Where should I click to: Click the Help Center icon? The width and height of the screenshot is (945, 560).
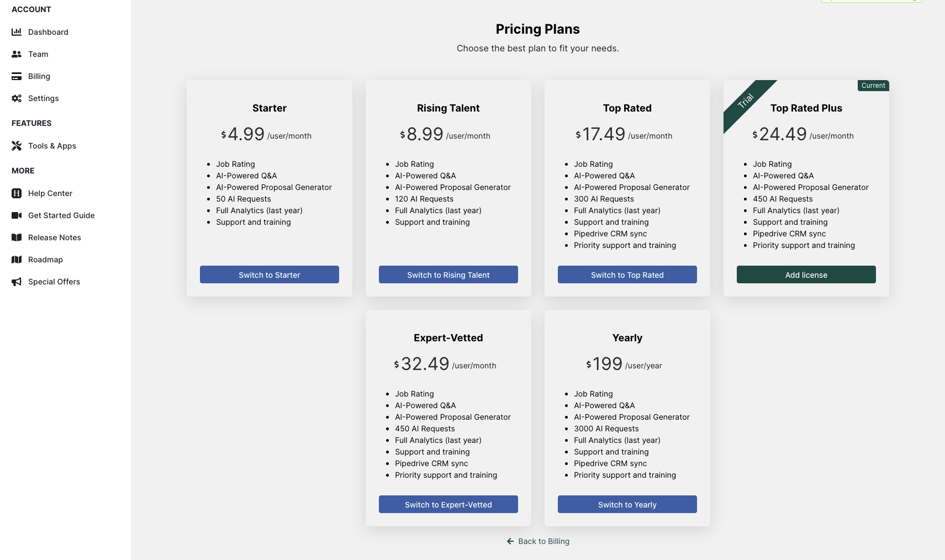click(17, 193)
